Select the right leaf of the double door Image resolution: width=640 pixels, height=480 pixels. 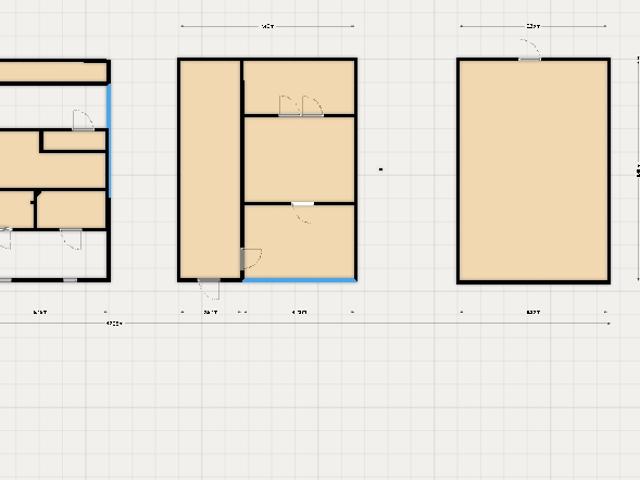tap(313, 106)
